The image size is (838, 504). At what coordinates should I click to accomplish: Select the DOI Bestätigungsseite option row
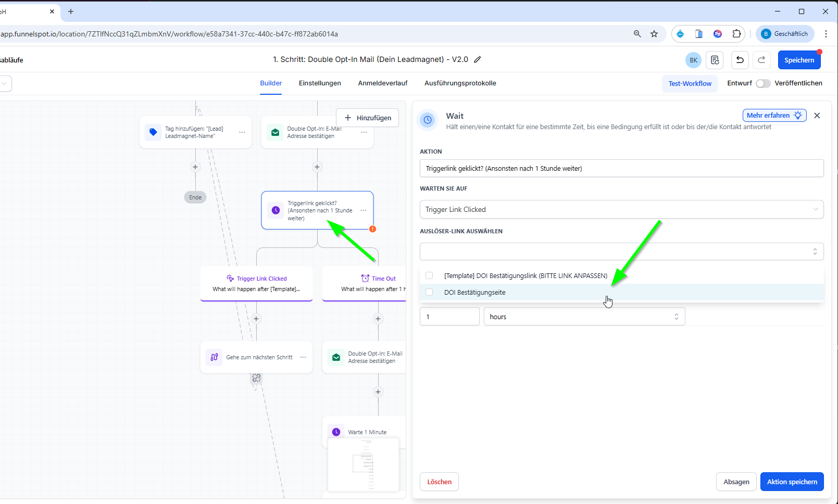tap(622, 292)
